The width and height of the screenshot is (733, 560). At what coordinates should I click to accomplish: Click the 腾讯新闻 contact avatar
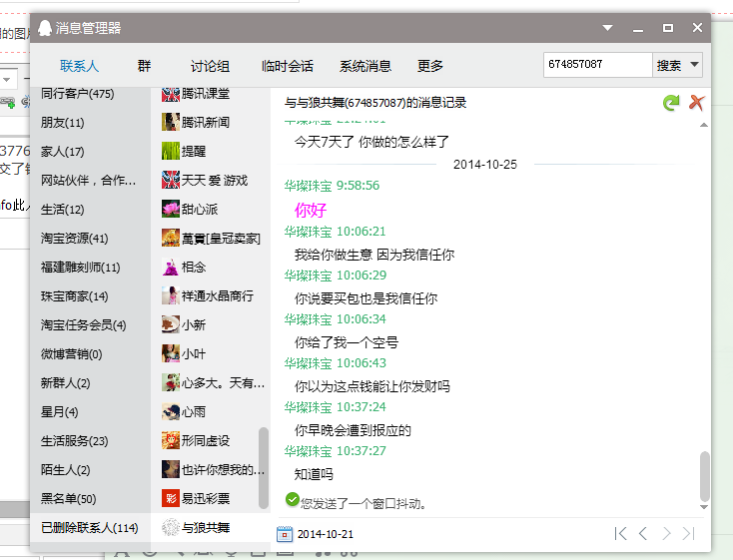[x=171, y=122]
